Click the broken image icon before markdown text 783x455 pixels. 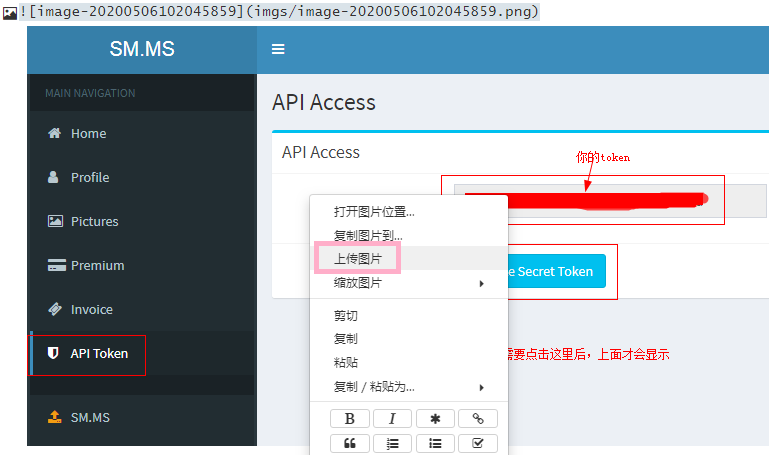(10, 13)
